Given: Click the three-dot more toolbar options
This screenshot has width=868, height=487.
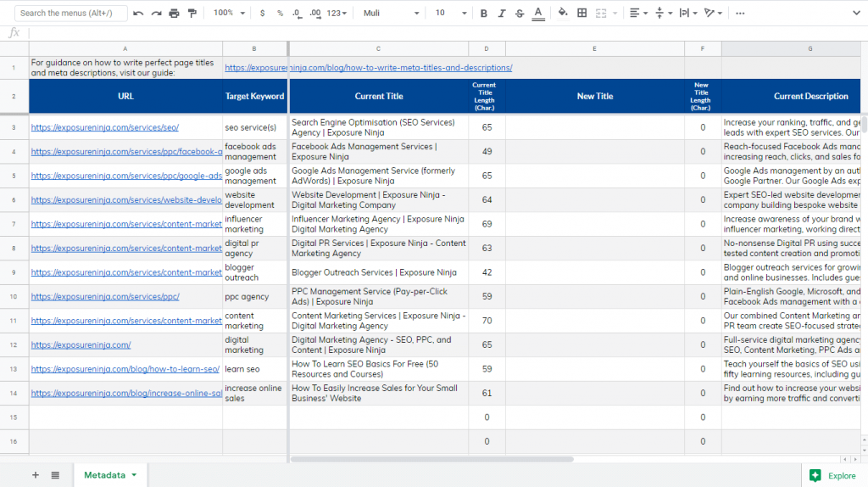Looking at the screenshot, I should [740, 14].
